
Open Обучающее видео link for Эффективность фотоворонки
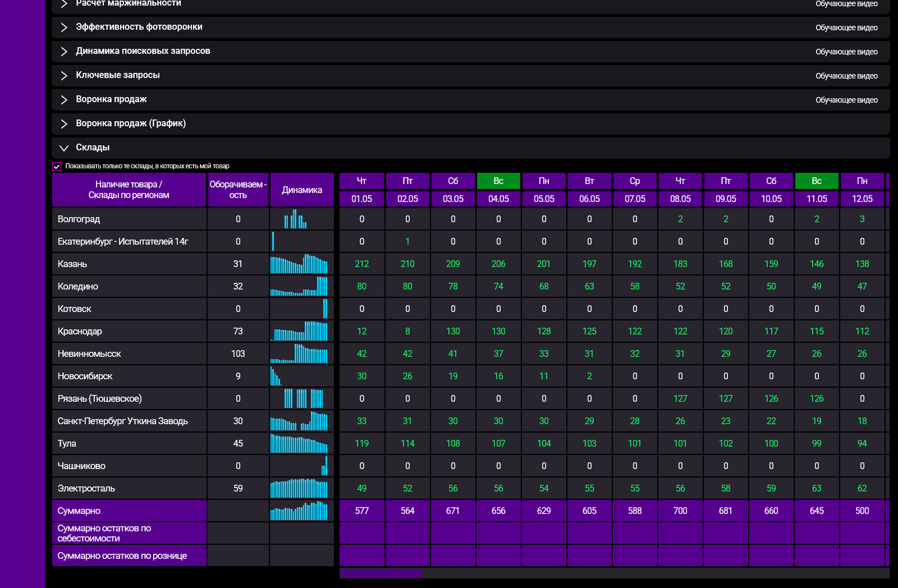846,27
